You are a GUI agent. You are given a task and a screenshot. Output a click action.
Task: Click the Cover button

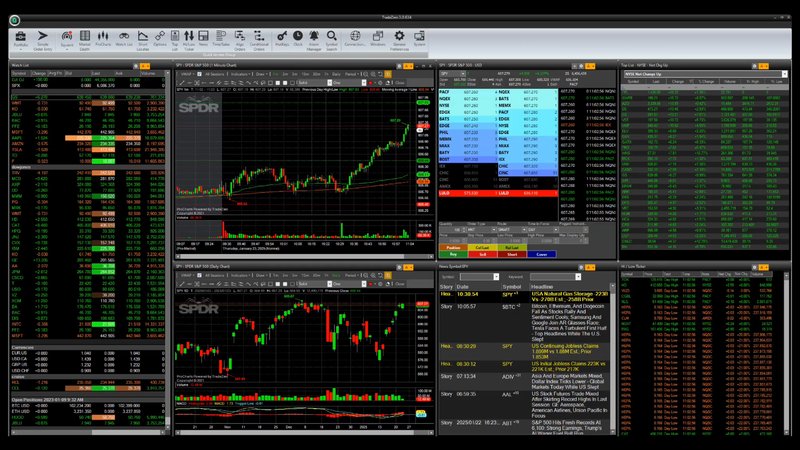coord(542,255)
